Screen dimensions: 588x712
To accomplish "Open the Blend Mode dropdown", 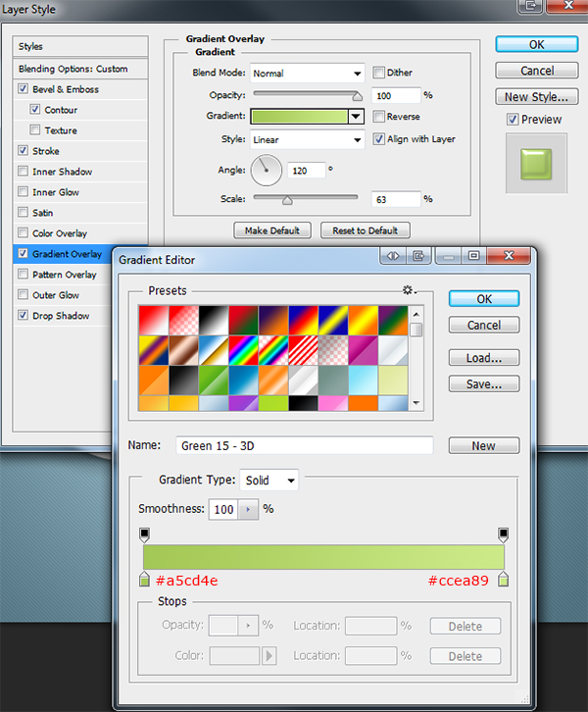I will click(307, 74).
